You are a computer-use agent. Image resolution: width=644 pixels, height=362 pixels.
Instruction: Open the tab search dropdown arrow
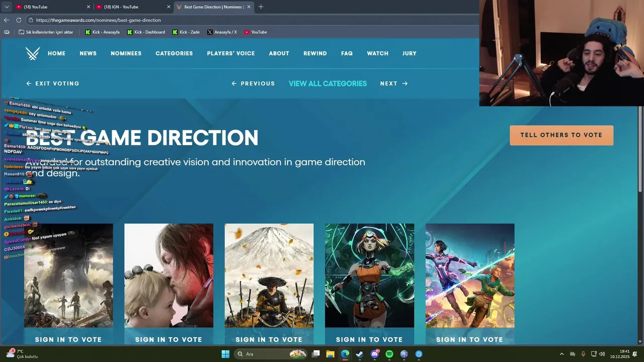click(x=7, y=7)
